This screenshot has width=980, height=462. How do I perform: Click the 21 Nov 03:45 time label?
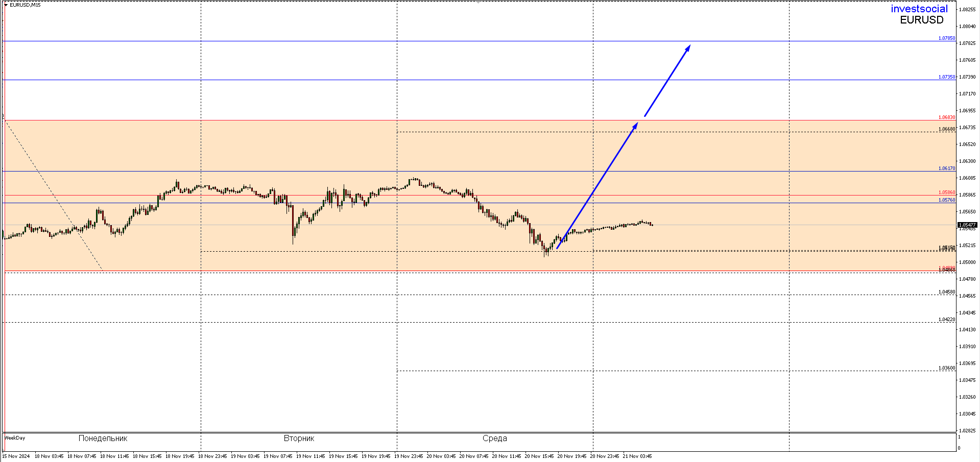[637, 456]
